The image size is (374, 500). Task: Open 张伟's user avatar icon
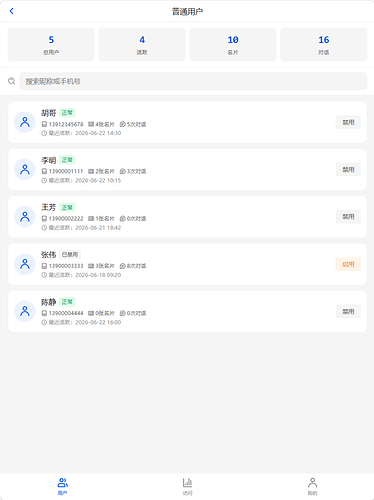pos(25,264)
